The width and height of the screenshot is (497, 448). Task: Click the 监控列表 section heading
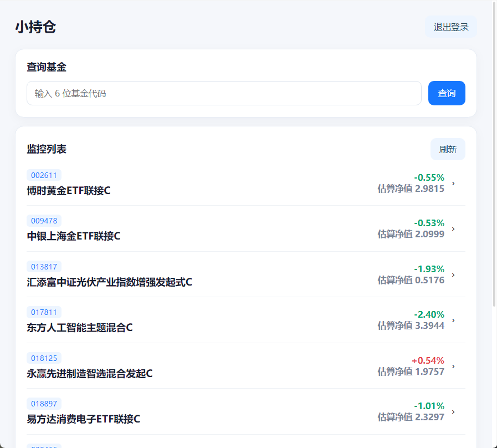tap(47, 149)
